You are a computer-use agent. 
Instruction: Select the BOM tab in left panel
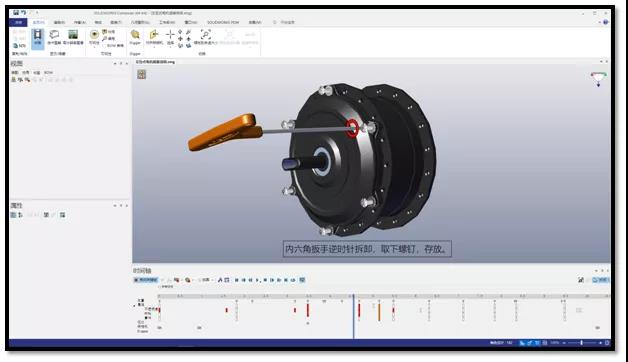coord(48,72)
